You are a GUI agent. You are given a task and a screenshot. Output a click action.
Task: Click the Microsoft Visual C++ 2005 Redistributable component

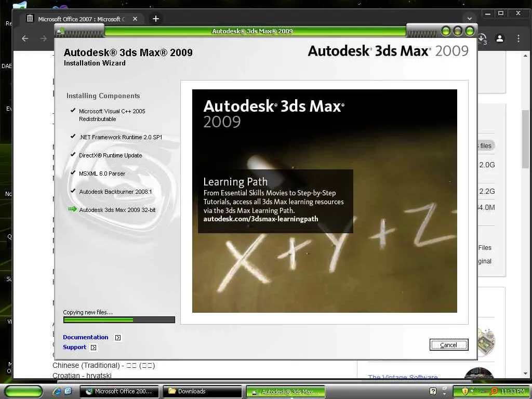click(x=112, y=115)
